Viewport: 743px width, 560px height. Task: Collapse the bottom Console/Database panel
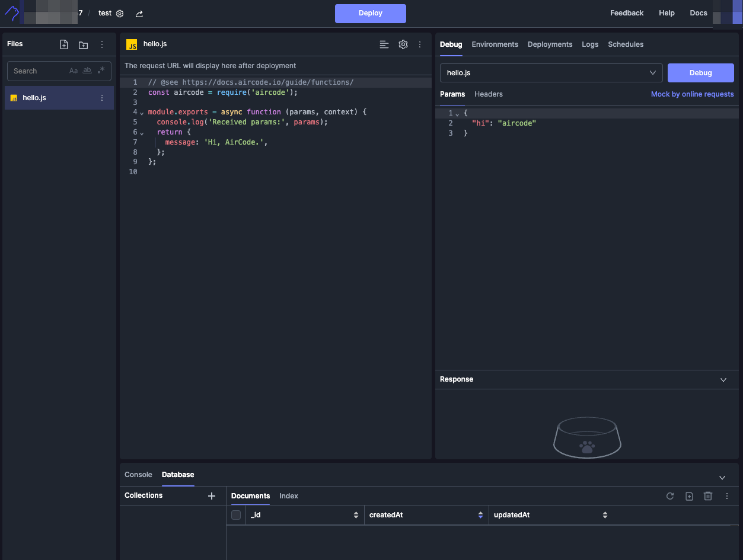tap(722, 478)
